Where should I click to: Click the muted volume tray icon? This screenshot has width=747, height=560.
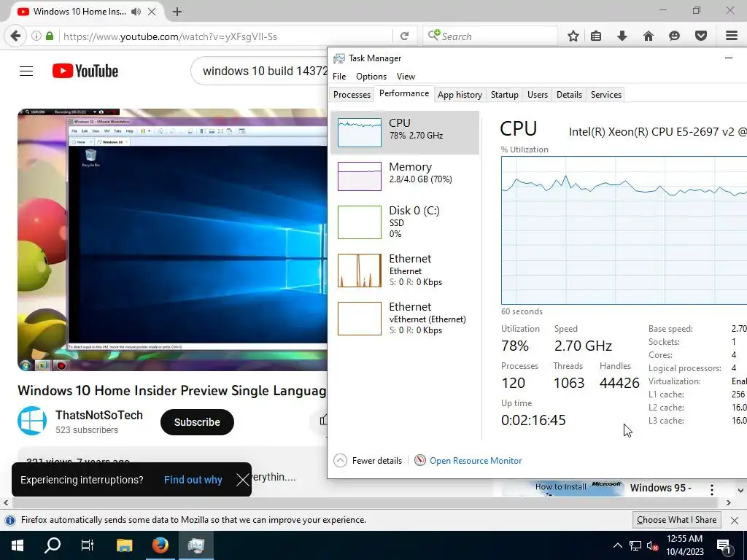click(x=652, y=545)
